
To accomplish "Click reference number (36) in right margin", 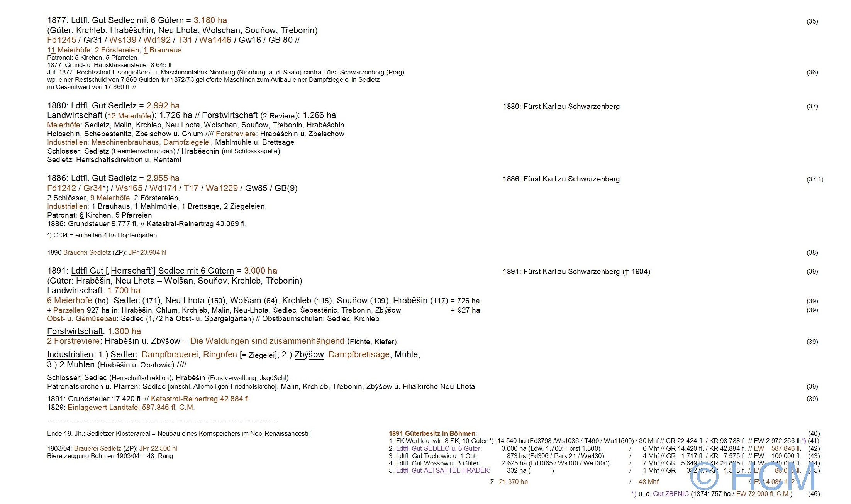I will coord(812,72).
